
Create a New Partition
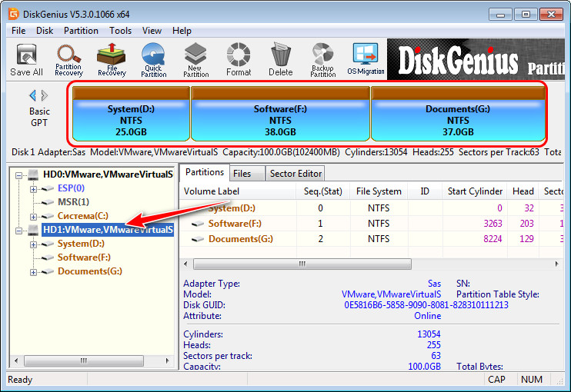pos(196,60)
